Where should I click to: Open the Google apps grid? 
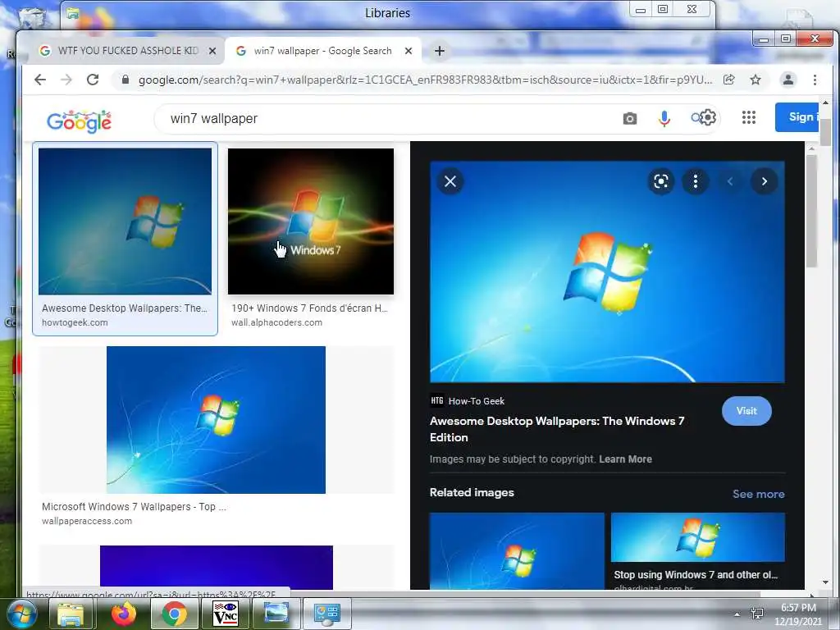749,117
